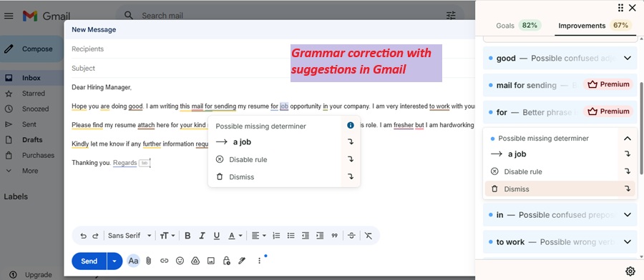Open the text color picker
Image resolution: width=644 pixels, height=280 pixels.
pos(235,236)
